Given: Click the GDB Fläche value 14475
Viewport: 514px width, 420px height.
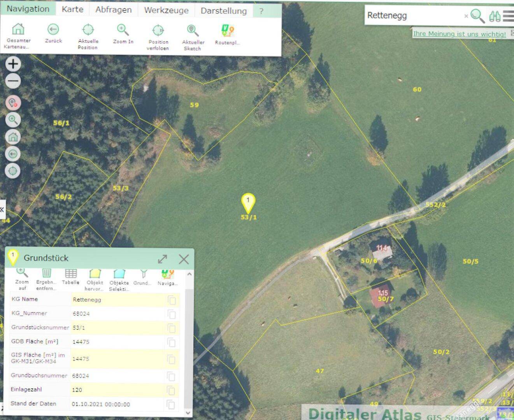Looking at the screenshot, I should pyautogui.click(x=81, y=342).
